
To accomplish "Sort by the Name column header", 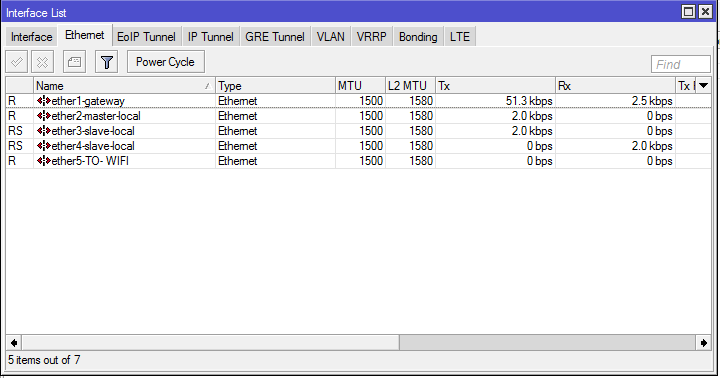I will [x=124, y=86].
